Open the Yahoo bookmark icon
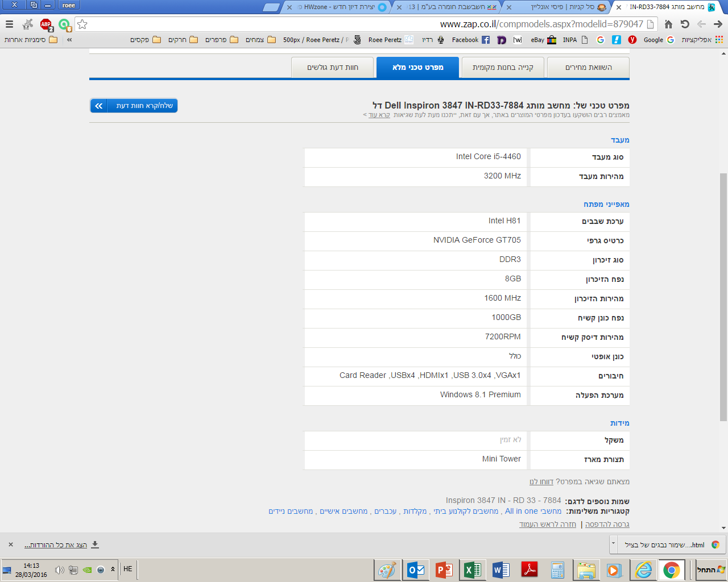The height and width of the screenshot is (582, 728). click(x=632, y=40)
